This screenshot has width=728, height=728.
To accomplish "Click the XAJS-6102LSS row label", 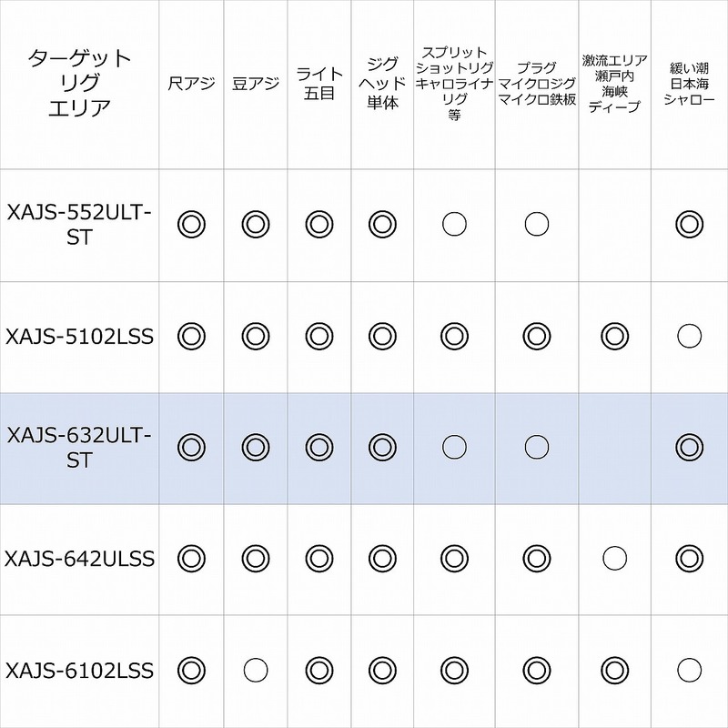I will point(79,671).
